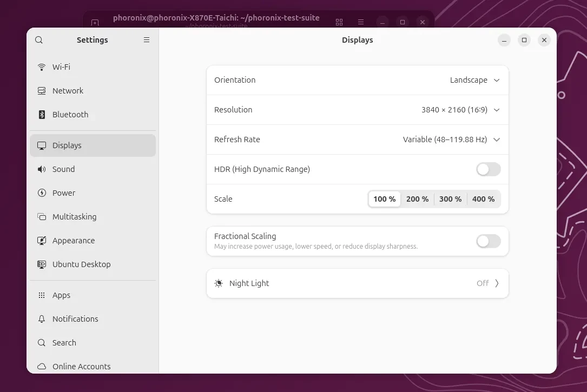Open Ubuntu Desktop settings panel

(81, 264)
